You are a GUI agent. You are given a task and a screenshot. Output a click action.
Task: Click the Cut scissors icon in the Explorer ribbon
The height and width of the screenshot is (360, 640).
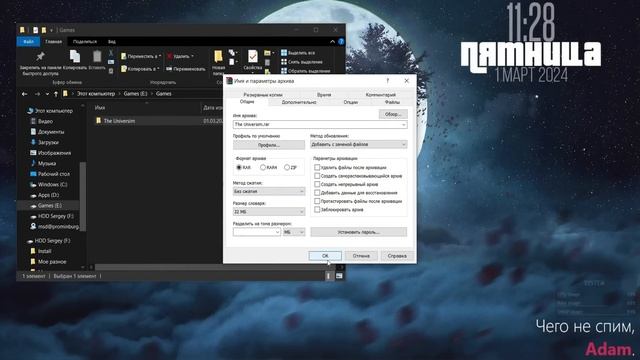[111, 53]
